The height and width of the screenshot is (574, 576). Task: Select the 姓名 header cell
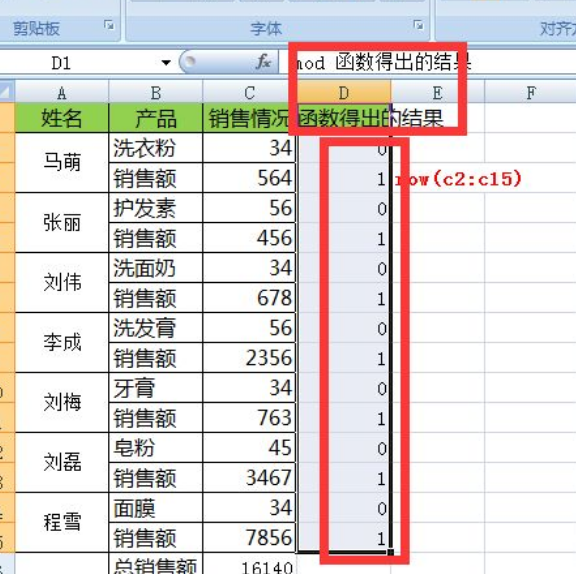click(x=62, y=118)
